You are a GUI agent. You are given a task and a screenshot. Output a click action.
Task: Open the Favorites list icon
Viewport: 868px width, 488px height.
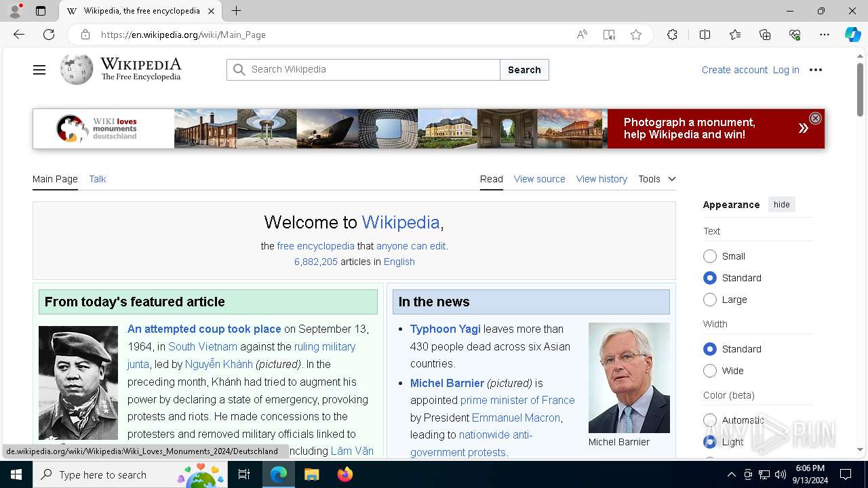735,35
